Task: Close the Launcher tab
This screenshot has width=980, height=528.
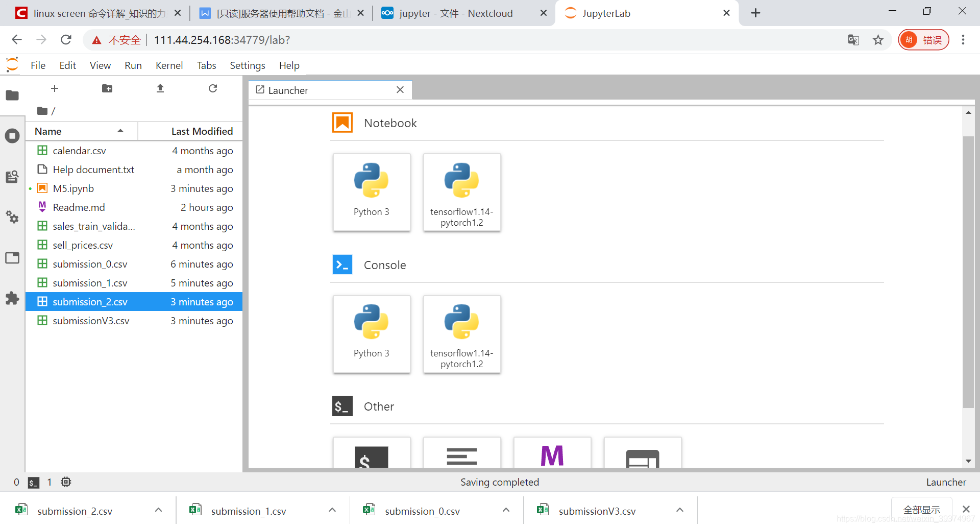Action: coord(400,90)
